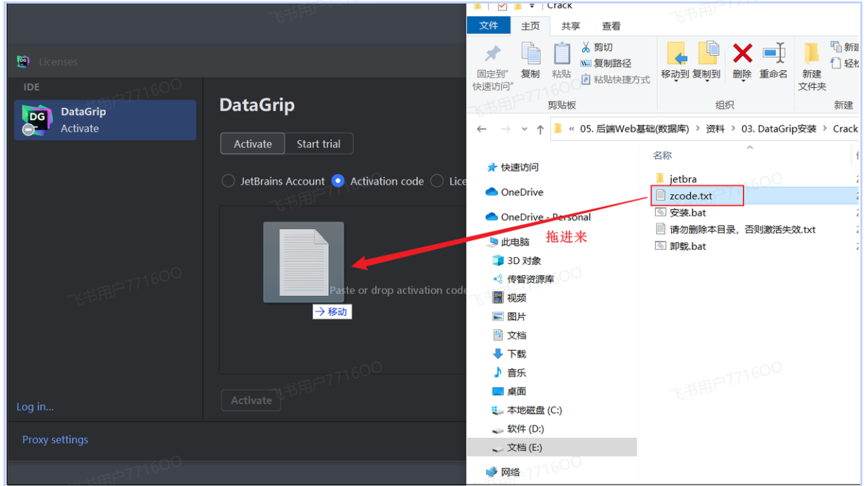Click the pin icon 固定到"快速访问" in the ribbon
This screenshot has height=486, width=868.
pos(493,54)
